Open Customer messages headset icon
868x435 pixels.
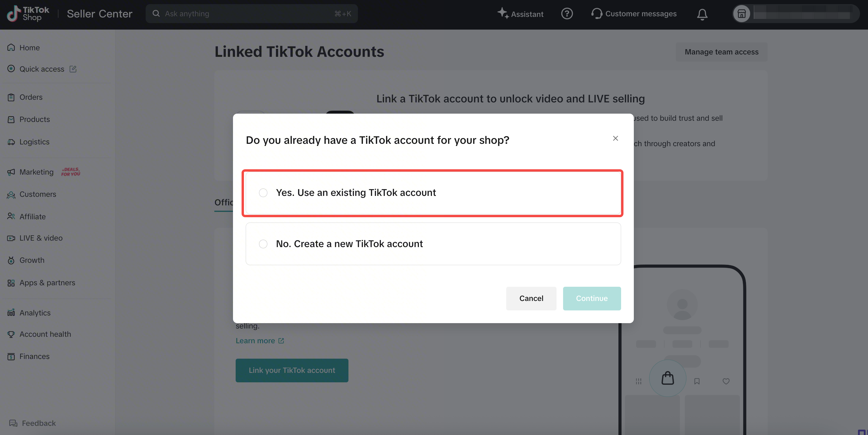pyautogui.click(x=597, y=14)
